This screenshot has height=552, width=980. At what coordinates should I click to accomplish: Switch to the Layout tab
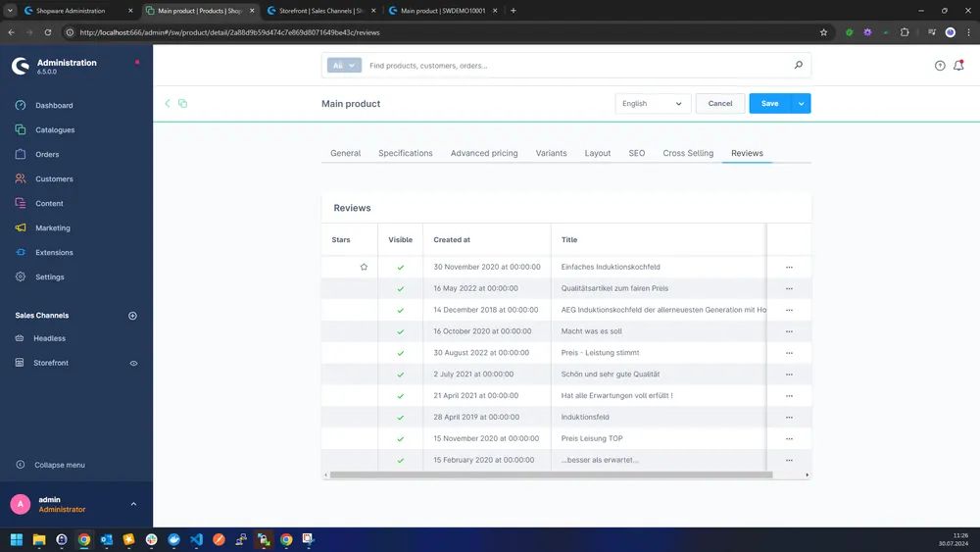(598, 153)
